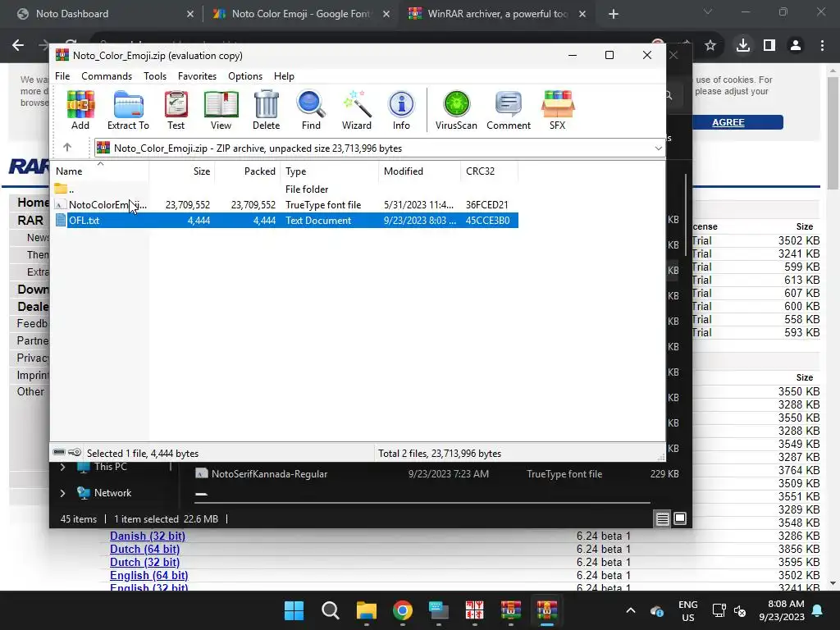Sort by Modified column header

[419, 171]
